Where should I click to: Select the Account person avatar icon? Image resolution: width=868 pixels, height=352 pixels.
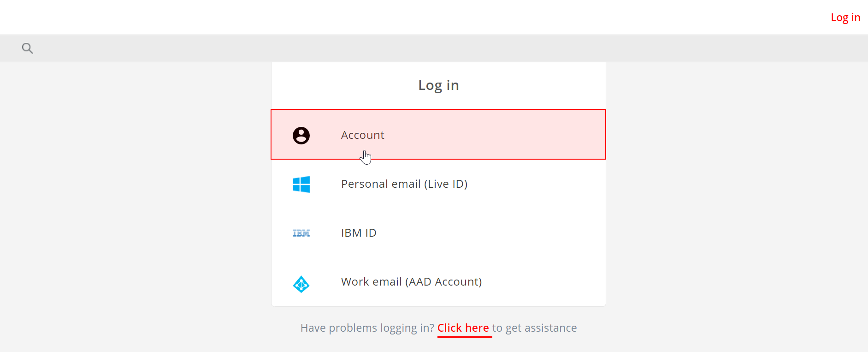click(x=301, y=135)
